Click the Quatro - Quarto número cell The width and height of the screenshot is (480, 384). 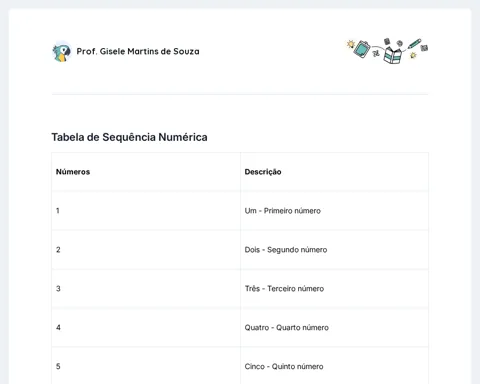coord(334,328)
